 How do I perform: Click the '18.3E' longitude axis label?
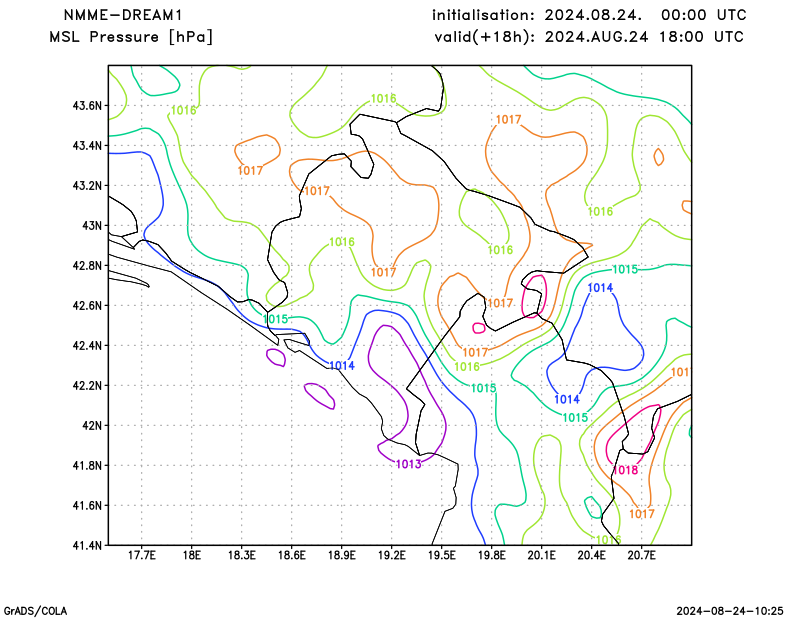coord(241,555)
